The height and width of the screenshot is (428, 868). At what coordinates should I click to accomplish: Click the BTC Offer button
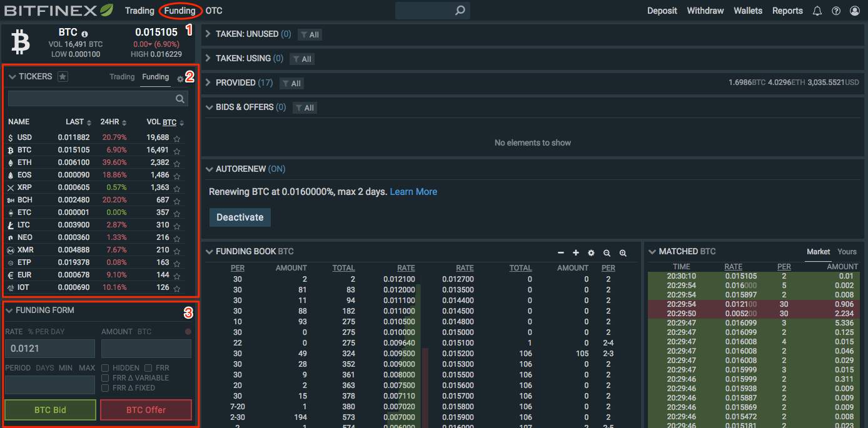coord(146,410)
